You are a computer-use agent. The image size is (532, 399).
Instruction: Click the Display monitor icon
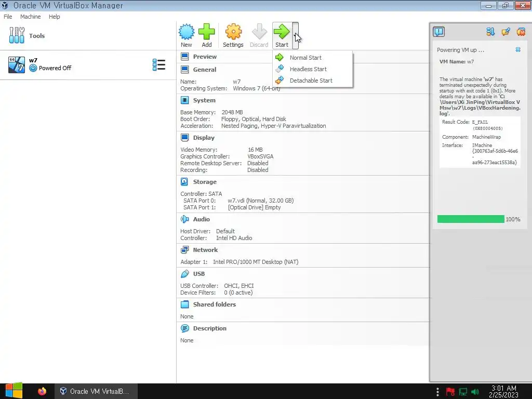point(184,137)
